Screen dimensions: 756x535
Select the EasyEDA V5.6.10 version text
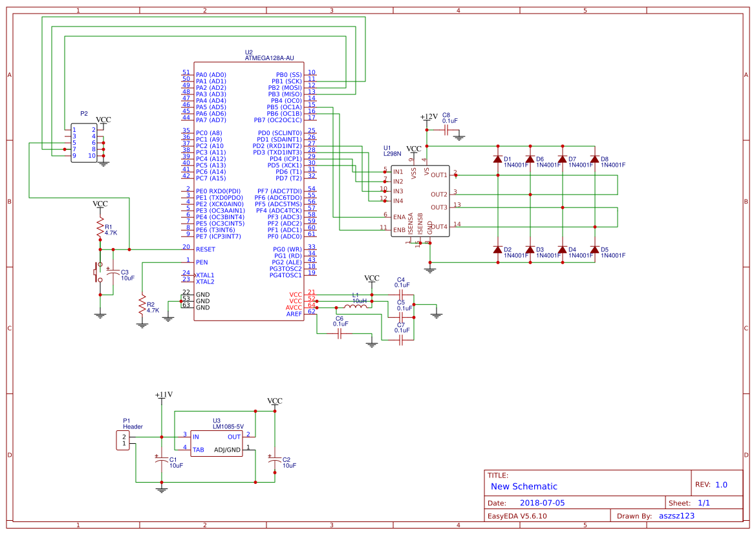coord(517,516)
